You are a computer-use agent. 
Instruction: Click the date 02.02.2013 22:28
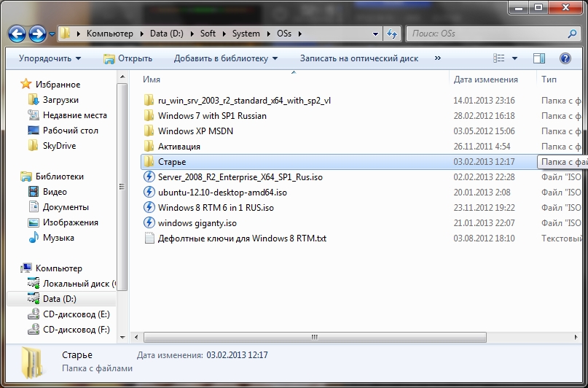(484, 177)
